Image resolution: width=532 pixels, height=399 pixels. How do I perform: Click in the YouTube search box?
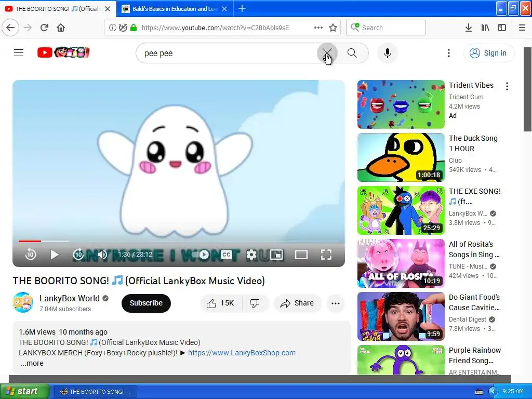point(228,54)
